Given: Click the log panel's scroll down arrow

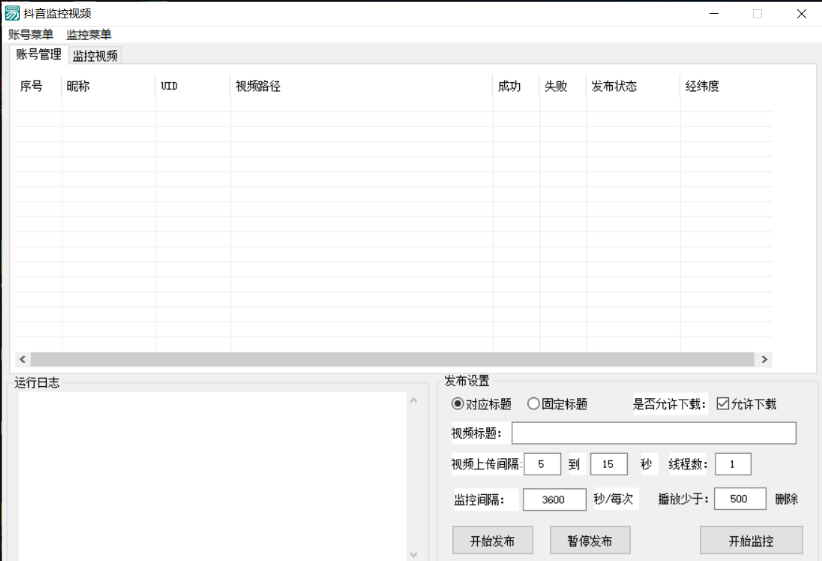Looking at the screenshot, I should 413,553.
